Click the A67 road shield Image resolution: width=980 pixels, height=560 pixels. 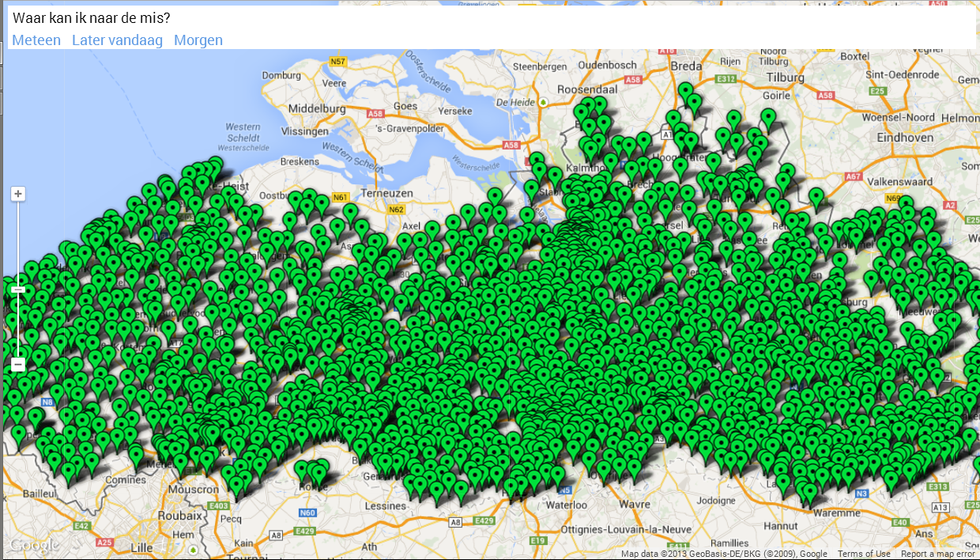coord(854,177)
